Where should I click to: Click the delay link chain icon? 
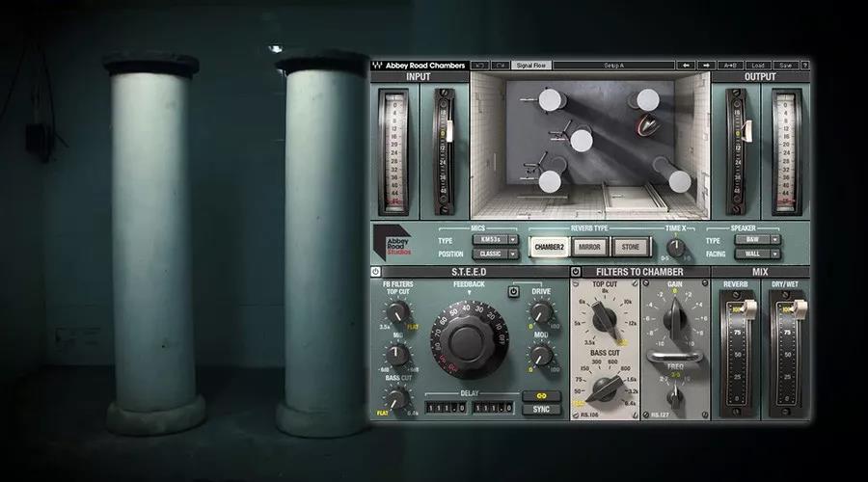point(541,396)
